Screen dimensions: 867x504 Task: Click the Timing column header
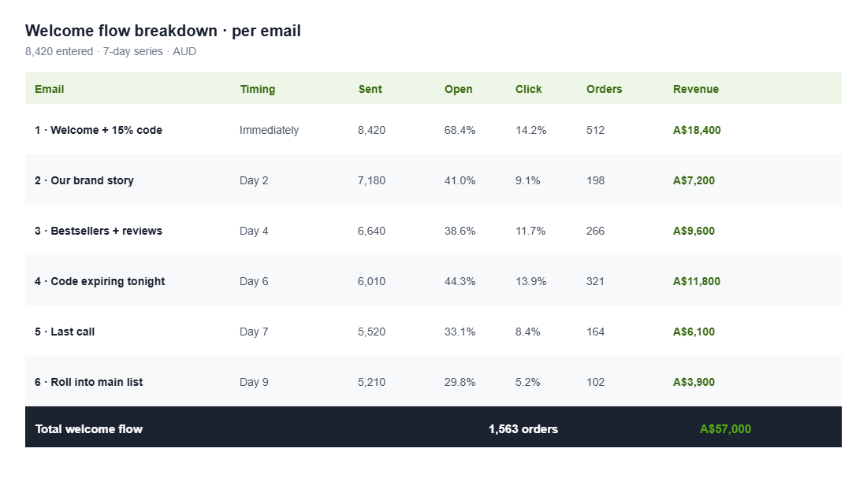coord(257,89)
